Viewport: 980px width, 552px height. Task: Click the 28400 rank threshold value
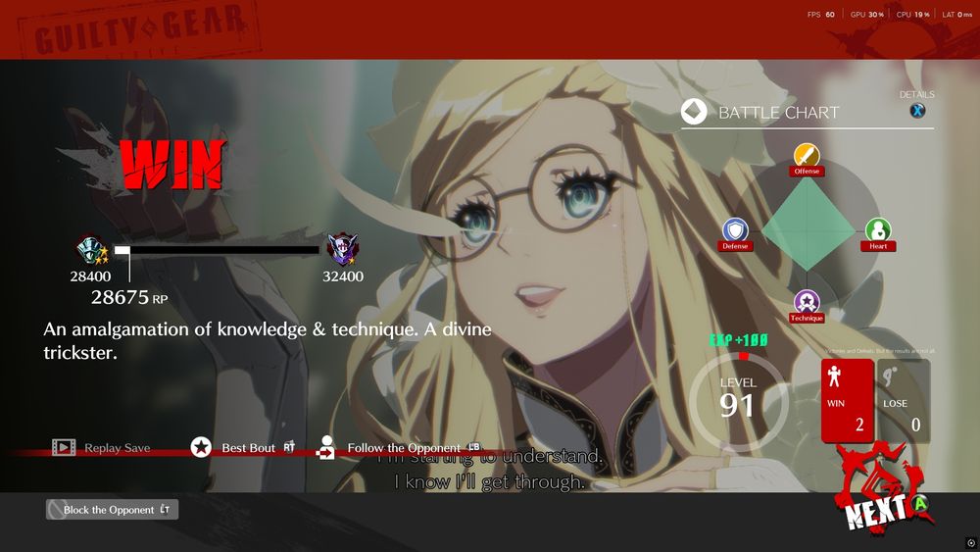point(90,276)
